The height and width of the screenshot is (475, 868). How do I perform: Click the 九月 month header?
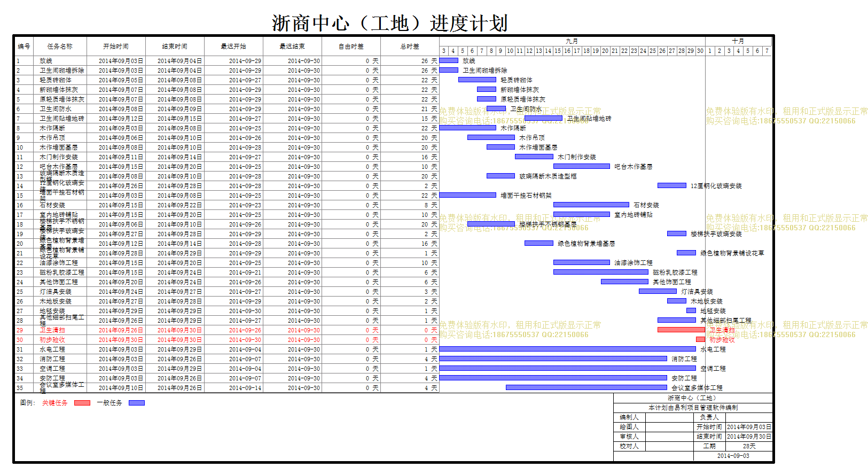(x=572, y=41)
